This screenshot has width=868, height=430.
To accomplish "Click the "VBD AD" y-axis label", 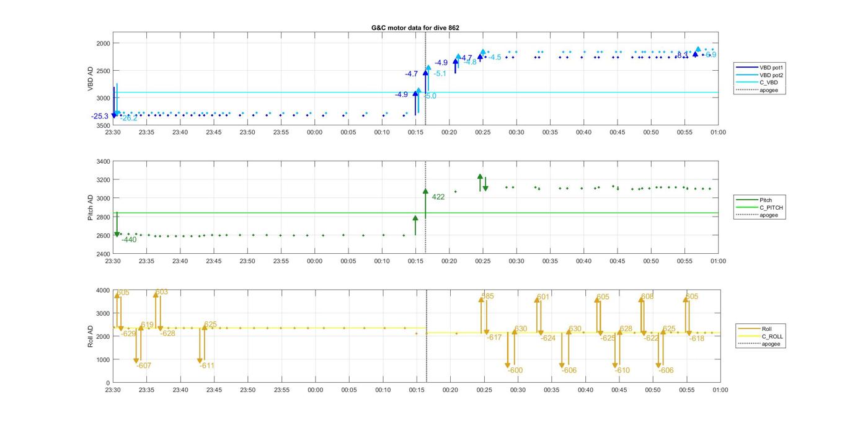I will 91,79.
